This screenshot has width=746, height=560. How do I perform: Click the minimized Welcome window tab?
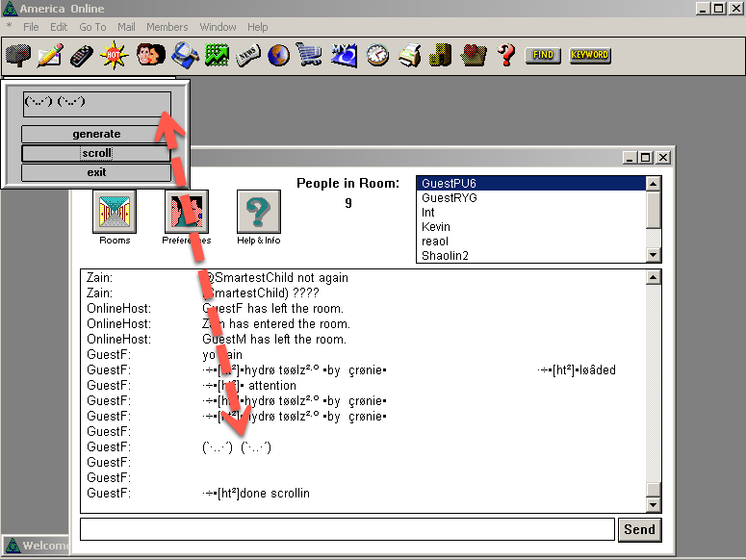coord(36,546)
